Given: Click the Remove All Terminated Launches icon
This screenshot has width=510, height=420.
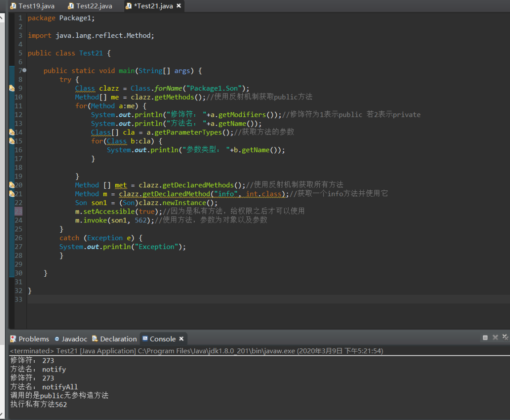Looking at the screenshot, I should (506, 338).
